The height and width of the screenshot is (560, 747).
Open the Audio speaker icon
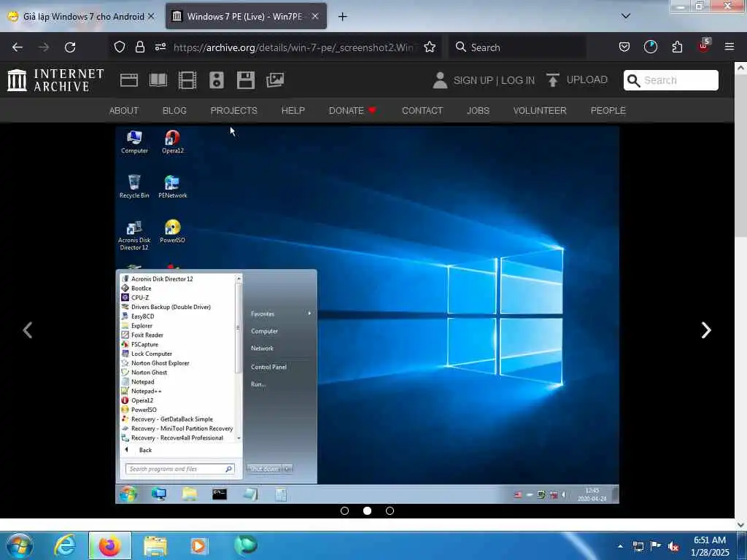point(216,80)
